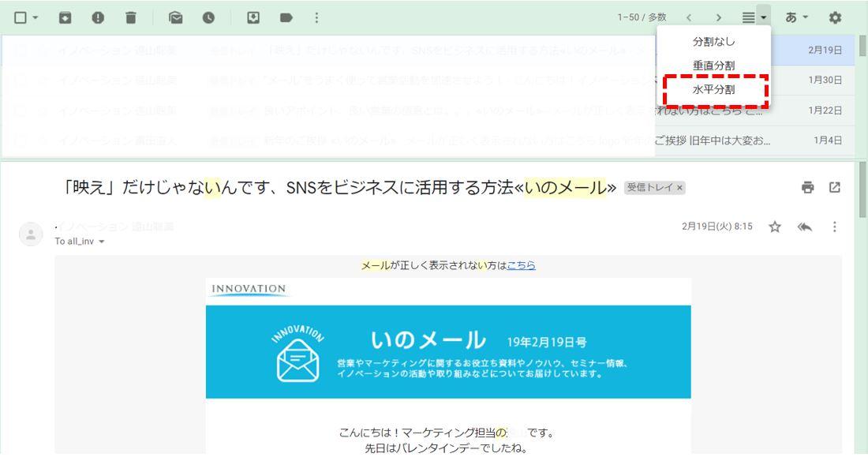The height and width of the screenshot is (457, 868).
Task: Remove the 受信トレイ label with its x
Action: click(x=679, y=188)
